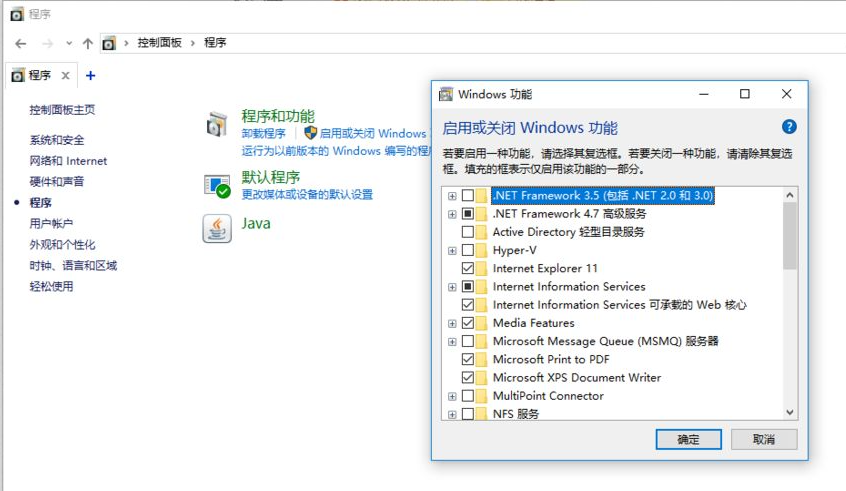Click the 确定 button

pos(688,439)
